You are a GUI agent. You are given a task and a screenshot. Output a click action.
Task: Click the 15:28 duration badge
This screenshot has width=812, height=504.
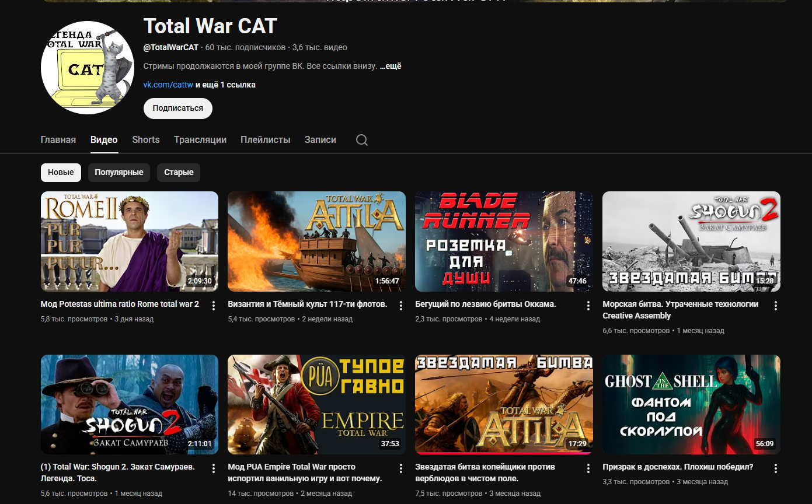[x=765, y=281]
